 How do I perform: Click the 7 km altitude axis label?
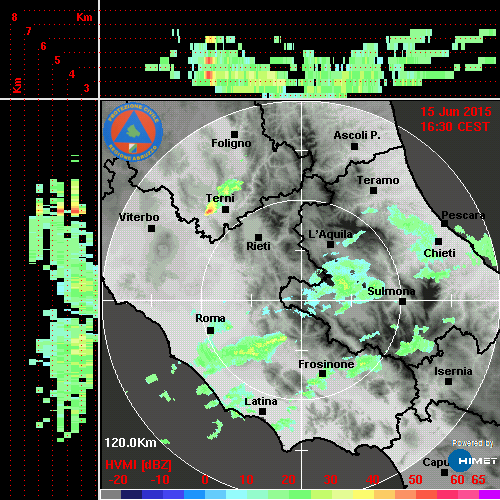pos(29,31)
